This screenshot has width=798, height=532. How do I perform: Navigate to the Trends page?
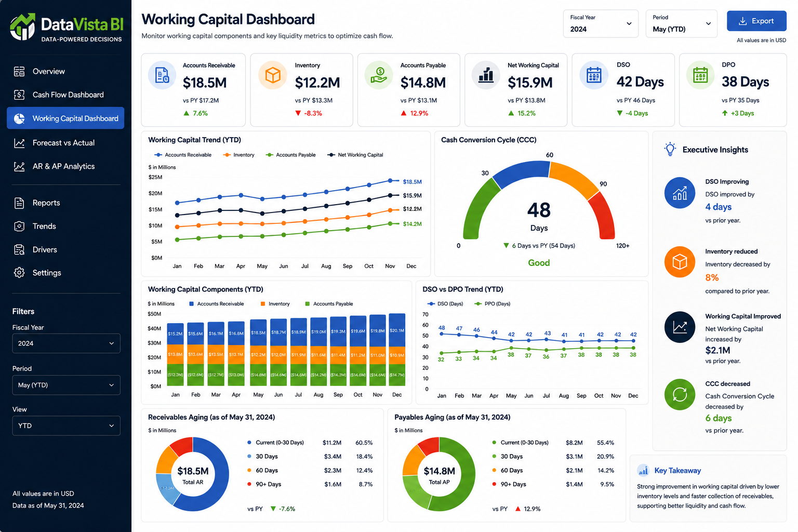click(x=65, y=226)
